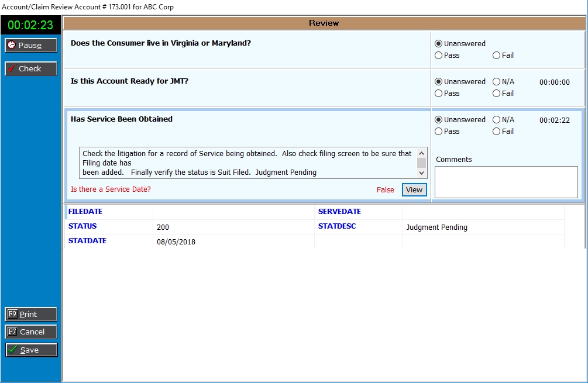Screen dimensions: 588x383
Task: Click the red checkmark Check button
Action: [31, 69]
